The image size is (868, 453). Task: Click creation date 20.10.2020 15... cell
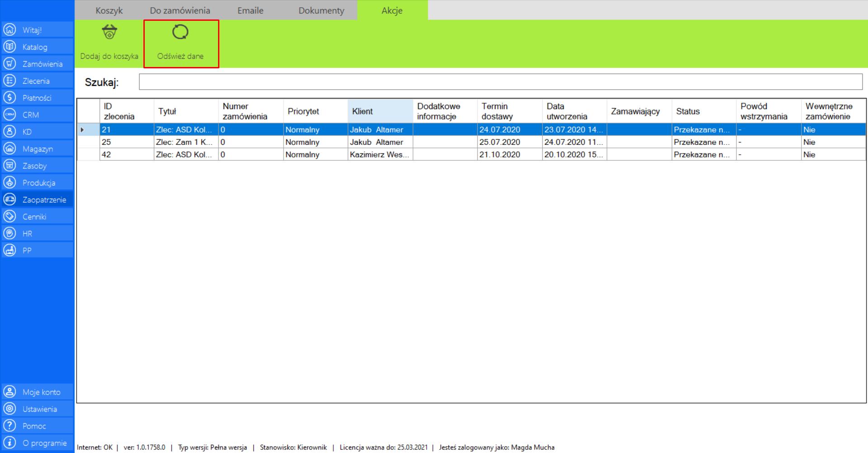(x=574, y=154)
